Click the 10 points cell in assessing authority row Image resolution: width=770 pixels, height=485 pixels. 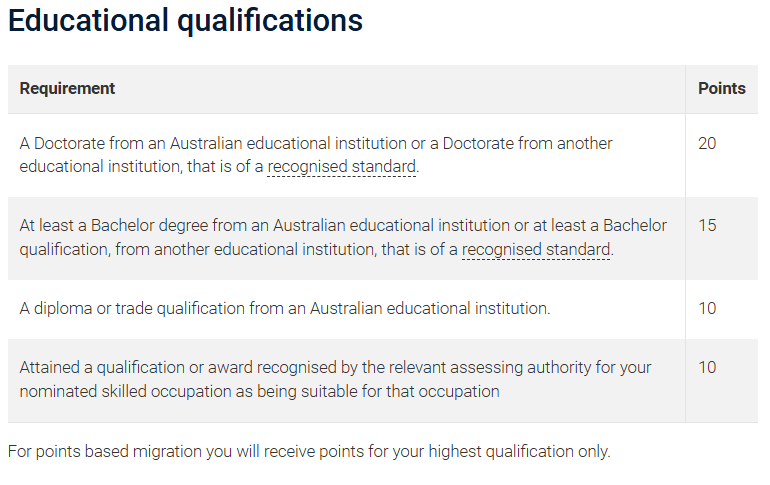[707, 367]
